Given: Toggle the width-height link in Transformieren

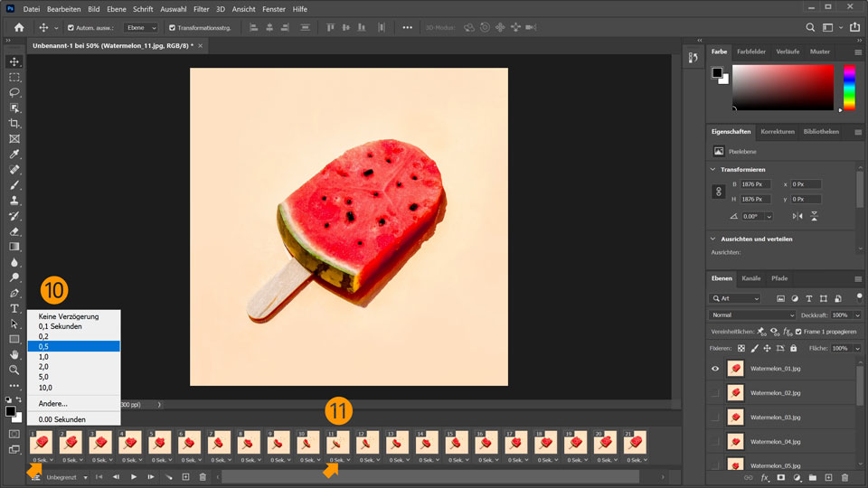Looking at the screenshot, I should [719, 192].
